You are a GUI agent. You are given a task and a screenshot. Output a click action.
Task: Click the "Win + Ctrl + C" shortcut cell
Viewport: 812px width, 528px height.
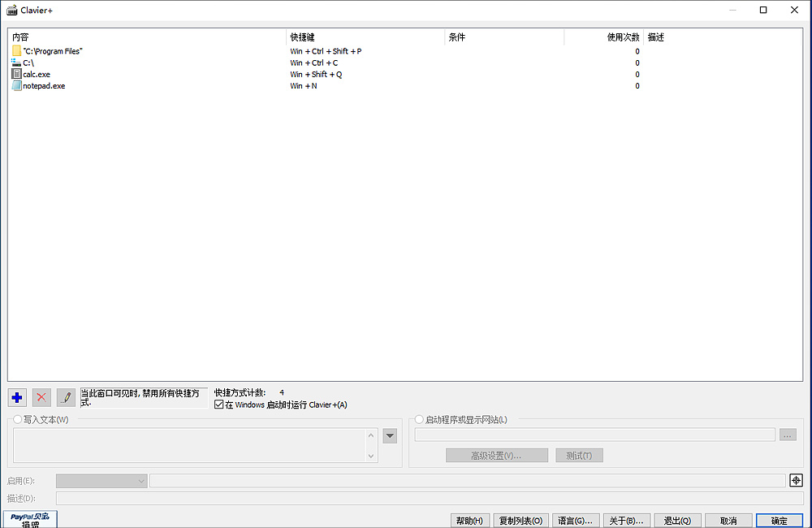pyautogui.click(x=313, y=63)
